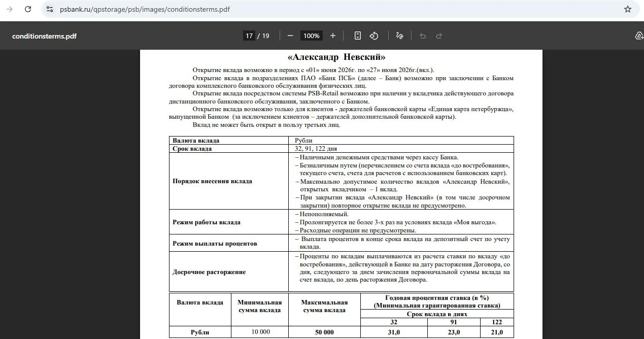Screen dimensions: 644x339
Task: Select 'Минимальная сумма вклада' column header
Action: pos(259,306)
